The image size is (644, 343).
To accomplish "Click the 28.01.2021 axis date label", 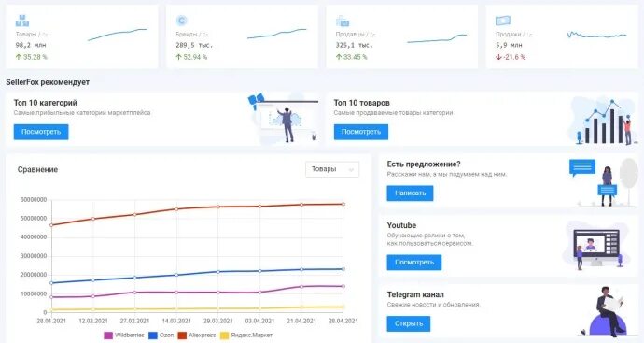I will coord(51,321).
